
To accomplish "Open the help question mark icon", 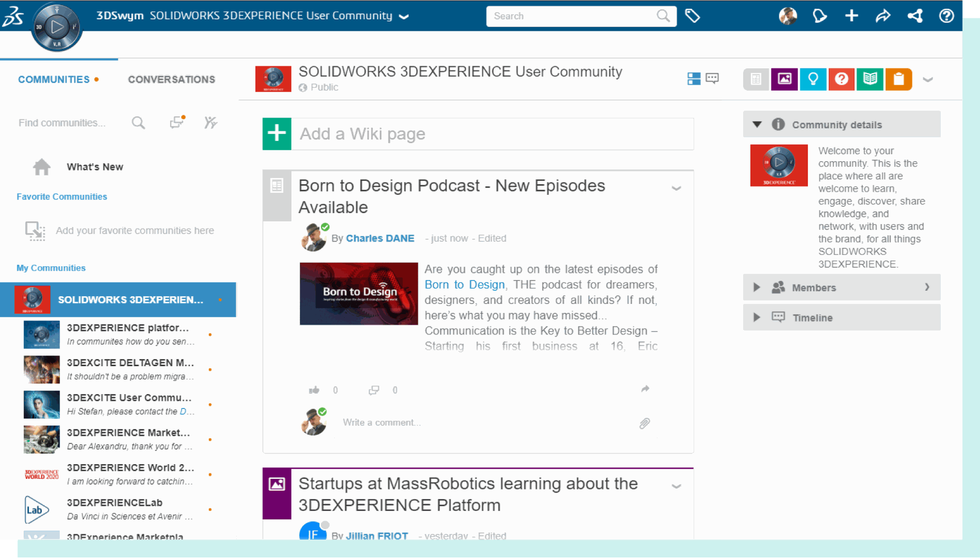I will 946,16.
